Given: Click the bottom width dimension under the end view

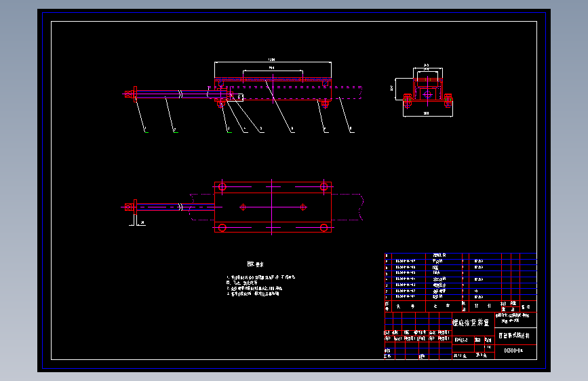Looking at the screenshot, I should coord(427,113).
